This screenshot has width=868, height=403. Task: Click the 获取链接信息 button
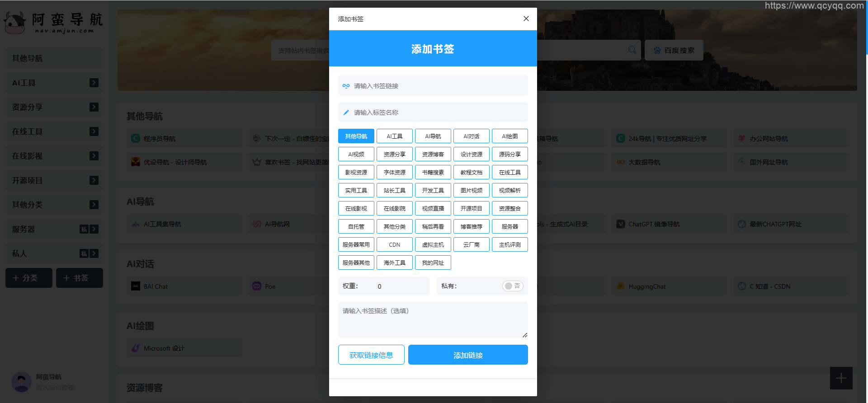coord(371,355)
